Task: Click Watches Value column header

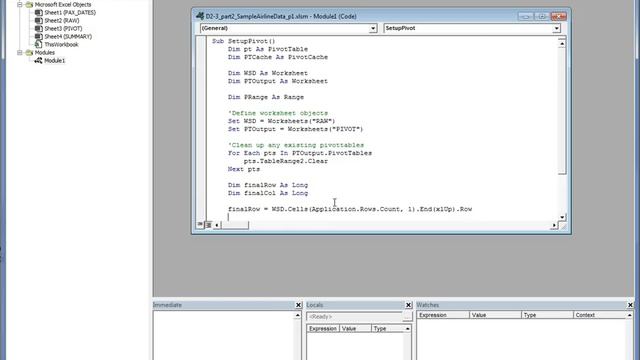Action: (x=496, y=315)
